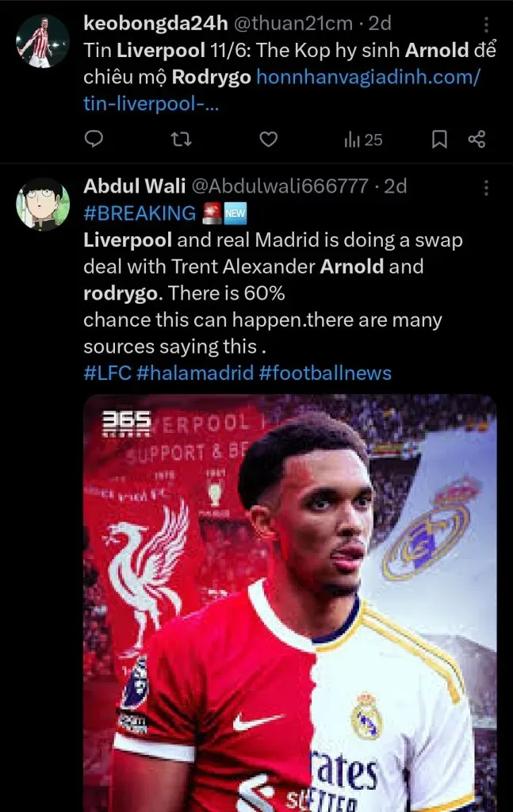Open the honnhanvagiadinh.com article link
The image size is (513, 812).
coord(282,90)
